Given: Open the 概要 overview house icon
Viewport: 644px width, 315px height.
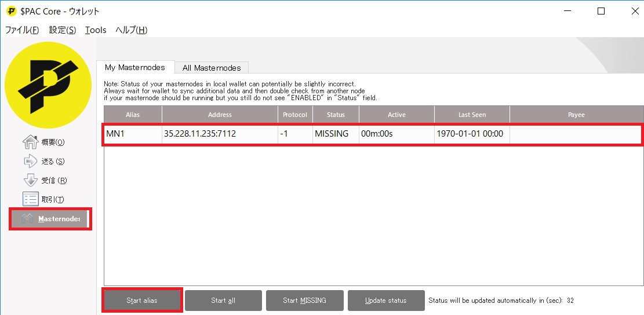Looking at the screenshot, I should click(30, 142).
